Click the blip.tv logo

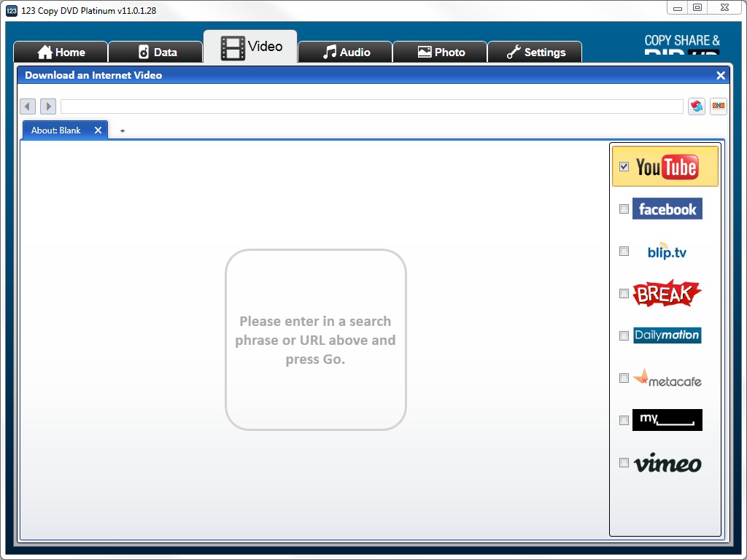(667, 251)
